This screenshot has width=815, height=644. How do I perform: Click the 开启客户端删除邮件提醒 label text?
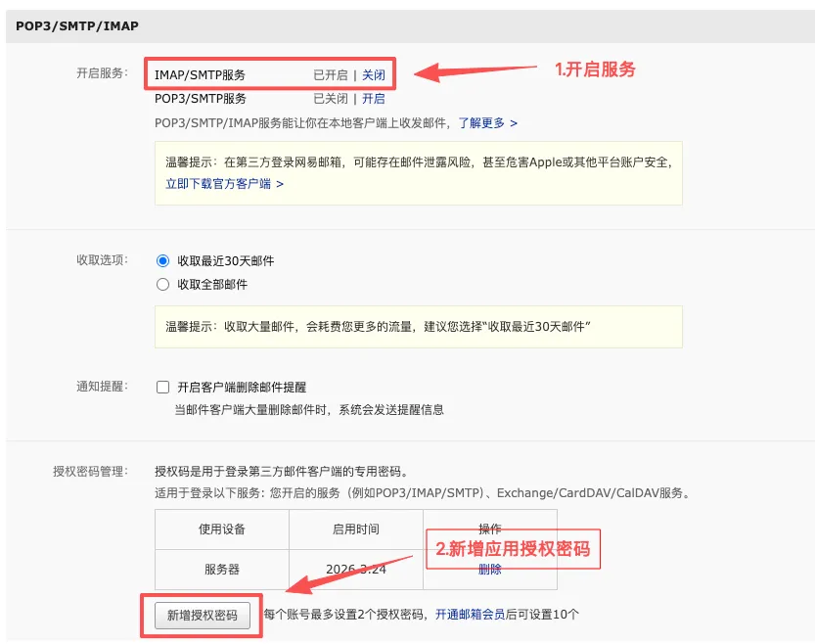tap(242, 388)
